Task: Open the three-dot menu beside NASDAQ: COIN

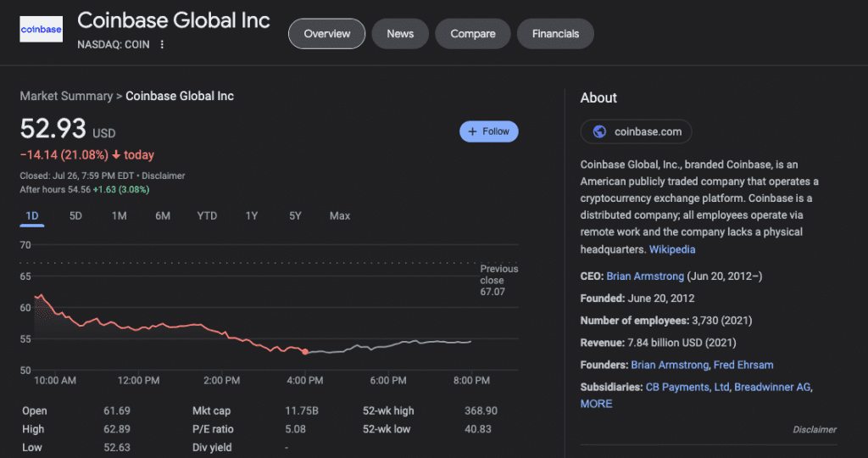Action: (162, 44)
